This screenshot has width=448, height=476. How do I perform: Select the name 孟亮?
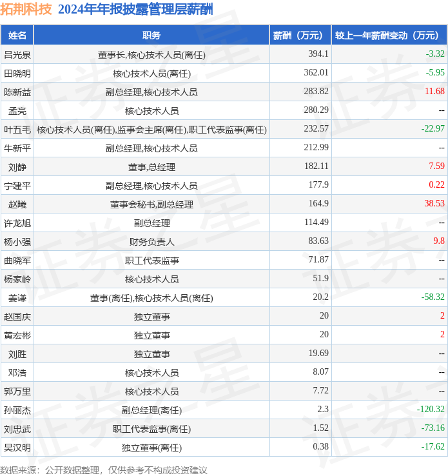tap(17, 111)
